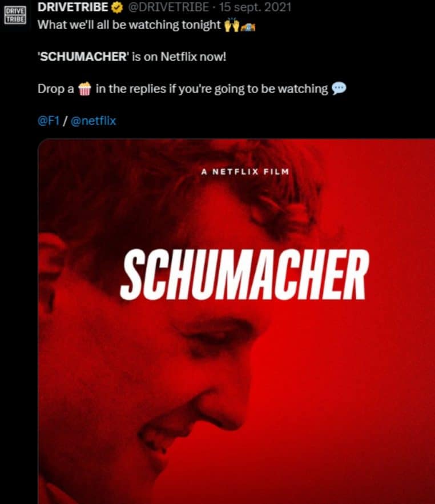Open the @DRIVETRIBE handle link
Screen dimensions: 435x504
pyautogui.click(x=168, y=7)
